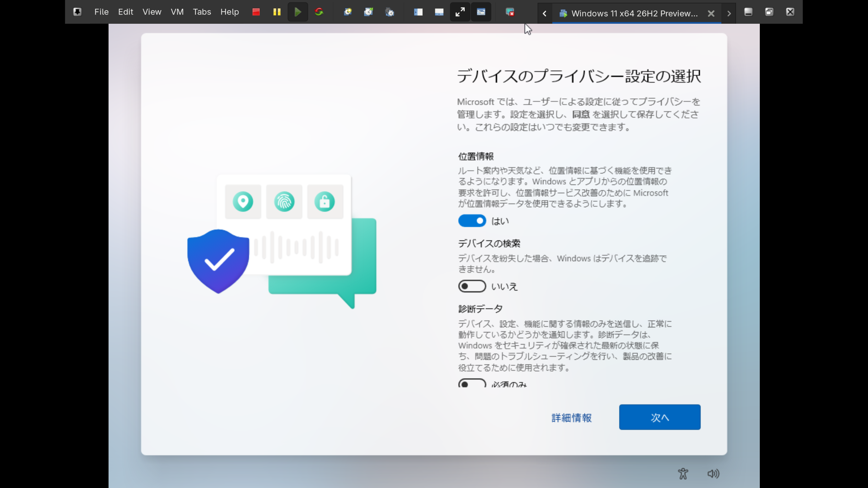Screen dimensions: 868x488
Task: Toggle the library sidebar view icon
Action: point(418,12)
